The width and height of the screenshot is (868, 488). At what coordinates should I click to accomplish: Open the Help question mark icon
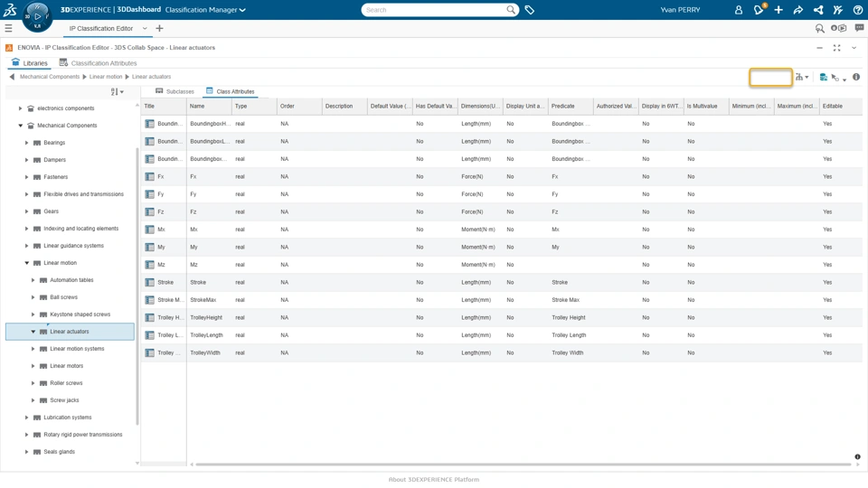857,10
